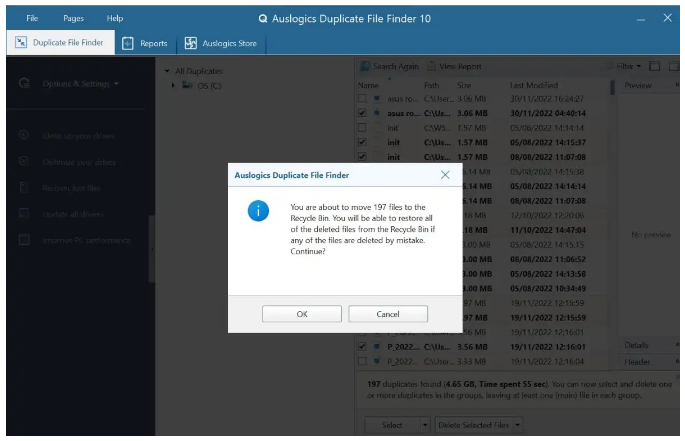Sort by the Name column header
This screenshot has height=441, width=685.
coord(368,85)
